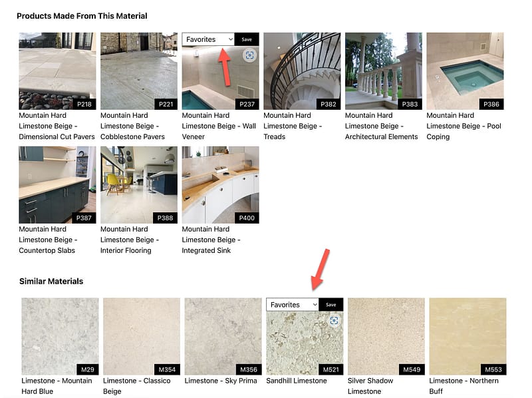Click Save button on the P237 product
This screenshot has height=398, width=532.
pos(247,39)
